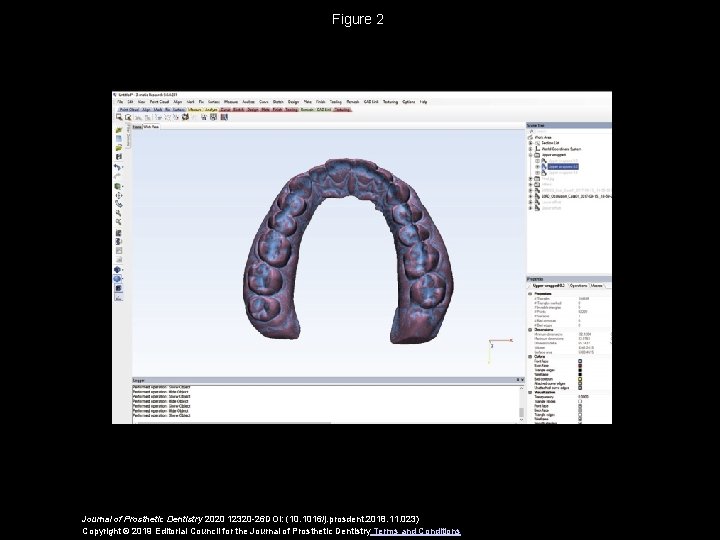Click the Upper snapped folder icon
This screenshot has height=540, width=720.
pos(537,155)
